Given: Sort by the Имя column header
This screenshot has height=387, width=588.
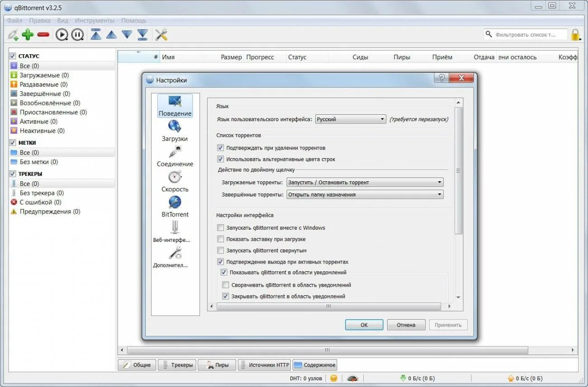Looking at the screenshot, I should point(181,57).
